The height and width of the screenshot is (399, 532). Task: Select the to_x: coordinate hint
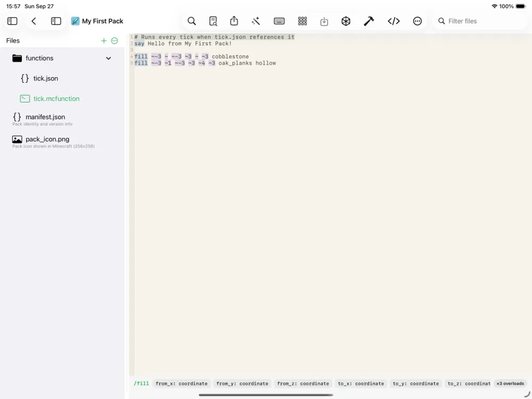361,384
